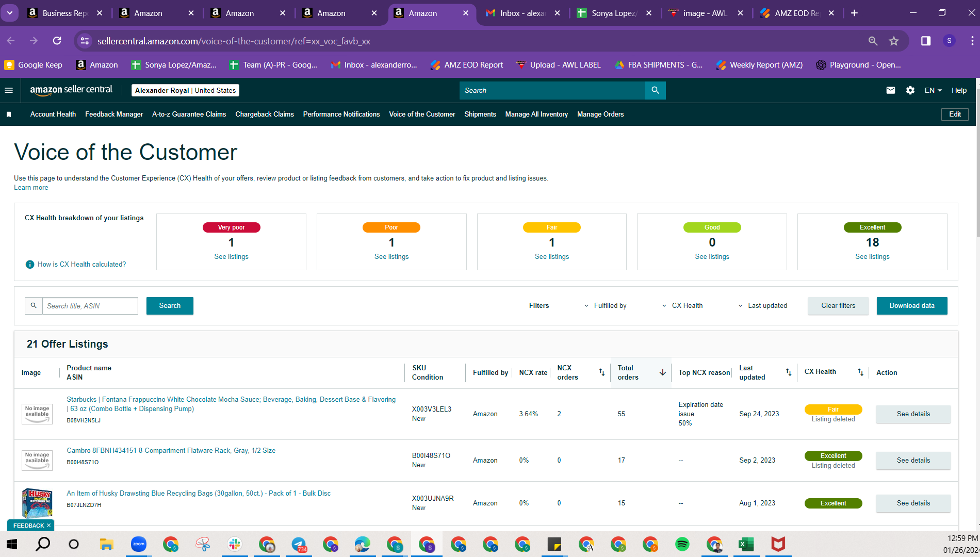Open Account Health menu item
The width and height of the screenshot is (980, 557).
click(53, 114)
